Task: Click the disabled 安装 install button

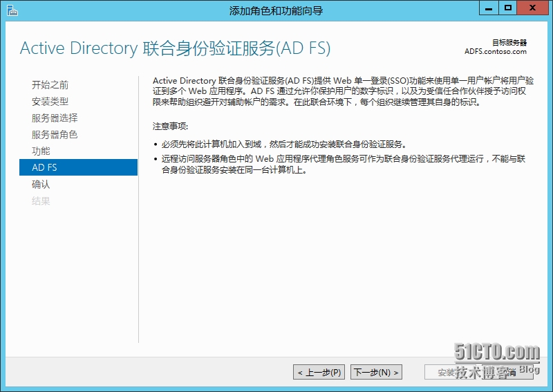Action: point(449,373)
